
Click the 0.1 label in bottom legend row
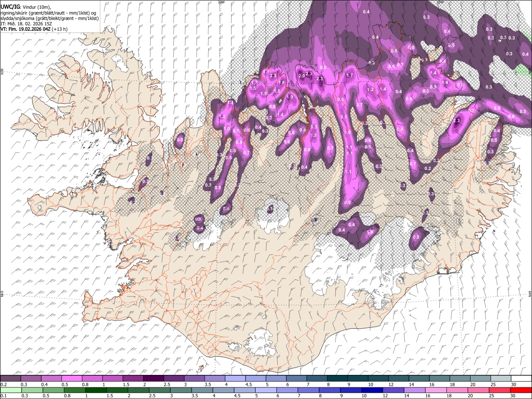(4, 396)
